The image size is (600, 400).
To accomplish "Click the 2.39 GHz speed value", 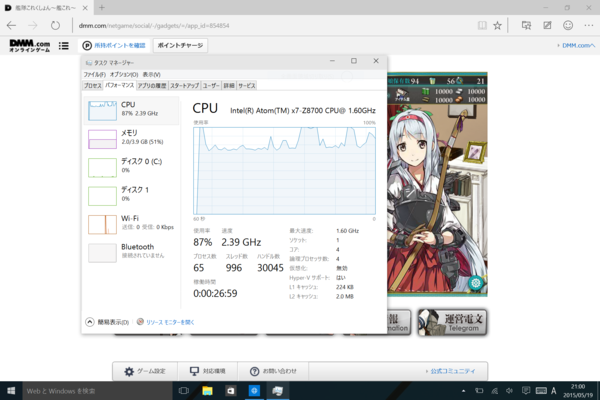I will pos(241,242).
